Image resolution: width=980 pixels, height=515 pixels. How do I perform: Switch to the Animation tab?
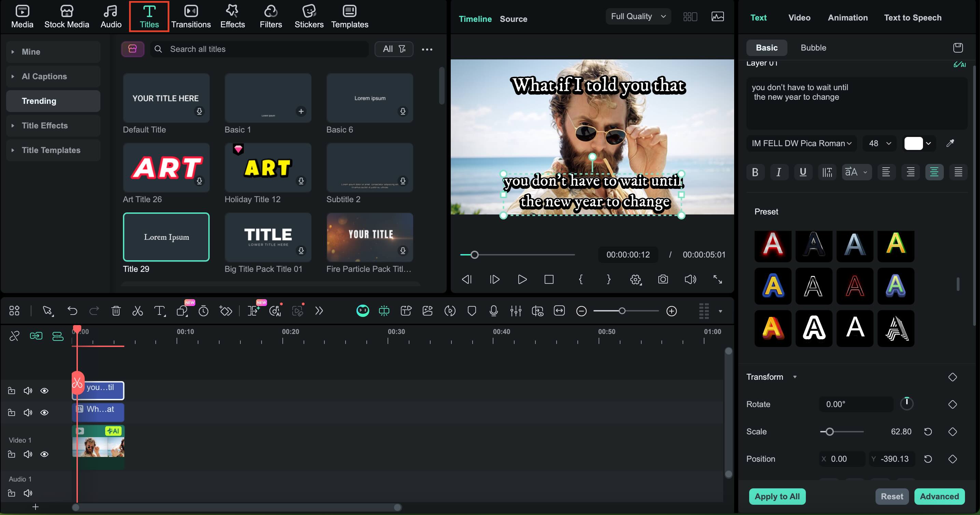tap(848, 17)
